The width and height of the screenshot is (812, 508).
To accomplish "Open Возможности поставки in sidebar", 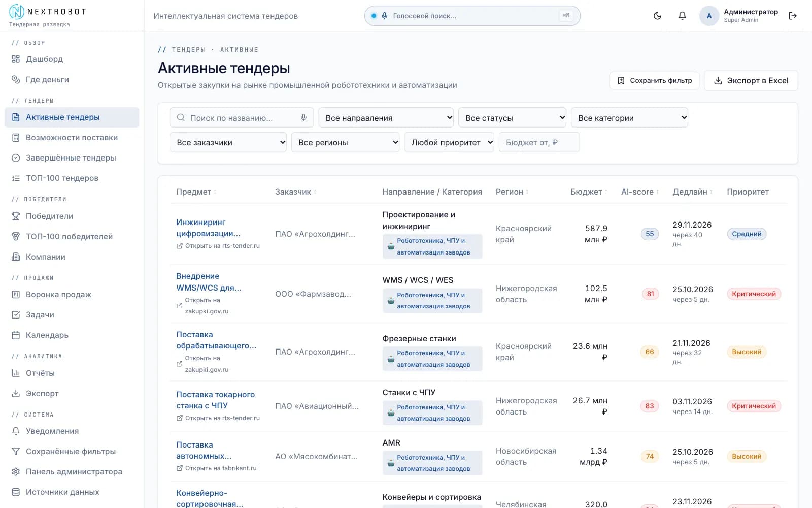I will pos(72,138).
